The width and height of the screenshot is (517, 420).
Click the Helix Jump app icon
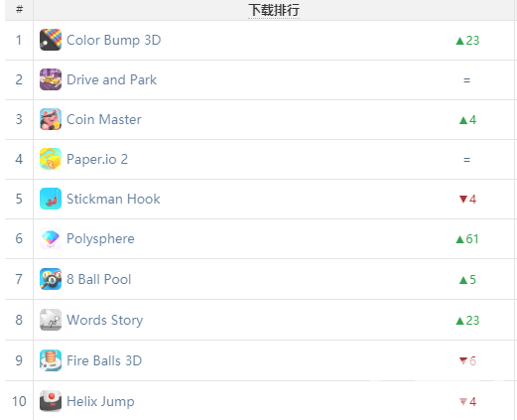[x=51, y=401]
